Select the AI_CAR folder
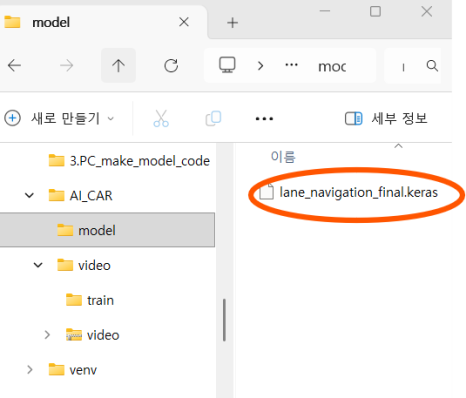The width and height of the screenshot is (466, 398). point(81,195)
